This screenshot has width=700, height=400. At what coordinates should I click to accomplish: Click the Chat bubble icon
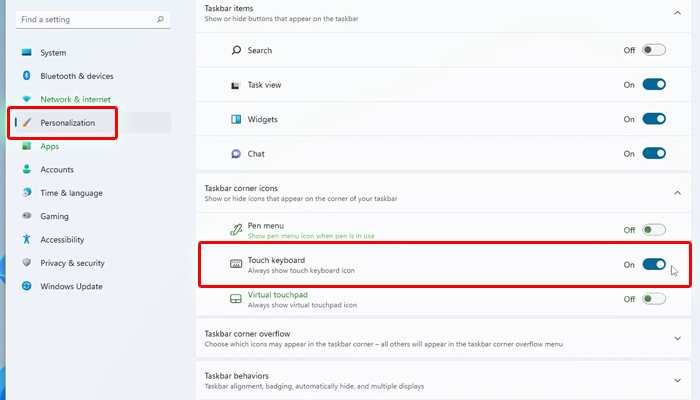[x=236, y=154]
